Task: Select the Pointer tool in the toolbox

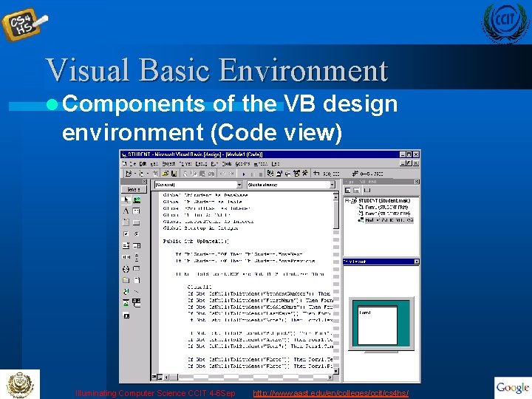Action: (126, 199)
